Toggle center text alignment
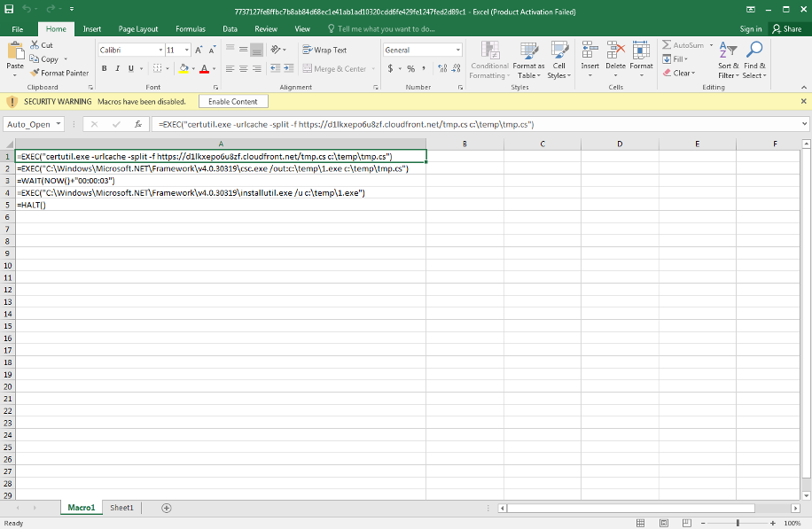This screenshot has height=529, width=812. click(x=244, y=68)
